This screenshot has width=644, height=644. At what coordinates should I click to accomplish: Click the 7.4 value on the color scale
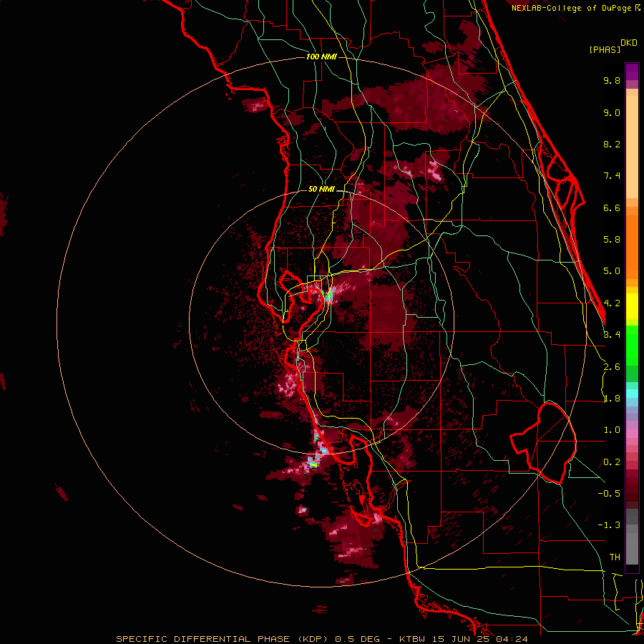point(612,176)
